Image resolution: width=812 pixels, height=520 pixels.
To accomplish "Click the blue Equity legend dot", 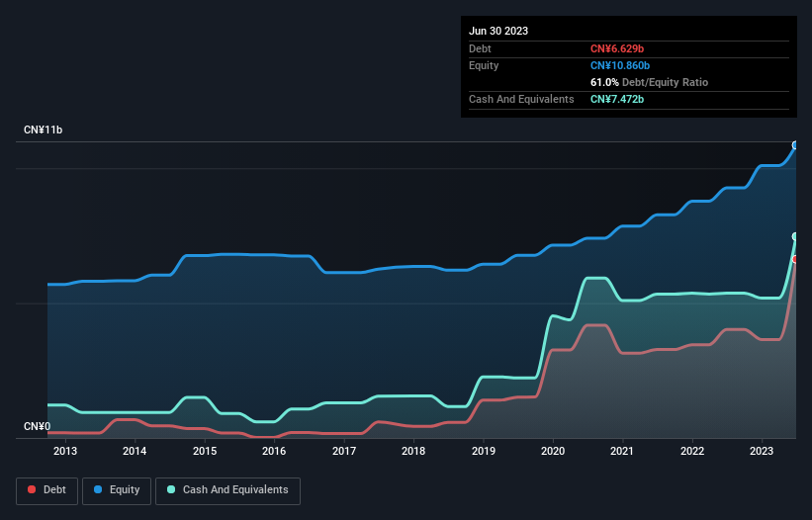I will tap(98, 489).
